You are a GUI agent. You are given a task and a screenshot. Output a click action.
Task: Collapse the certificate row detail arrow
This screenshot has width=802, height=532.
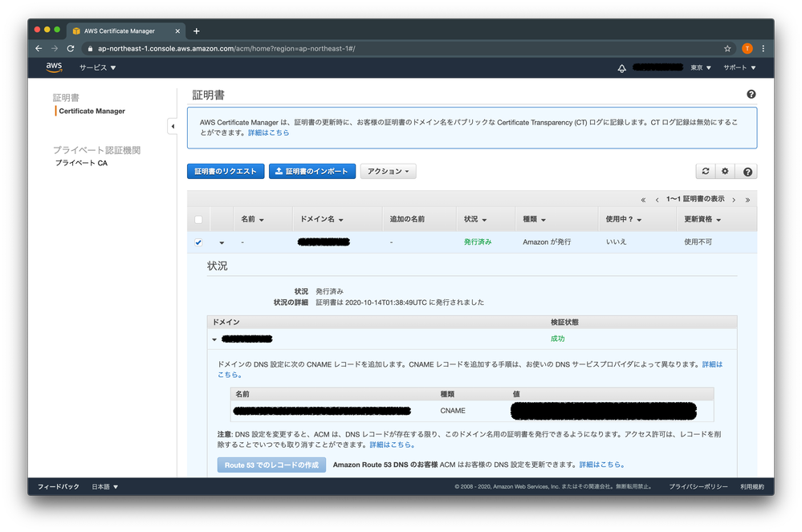pyautogui.click(x=222, y=243)
